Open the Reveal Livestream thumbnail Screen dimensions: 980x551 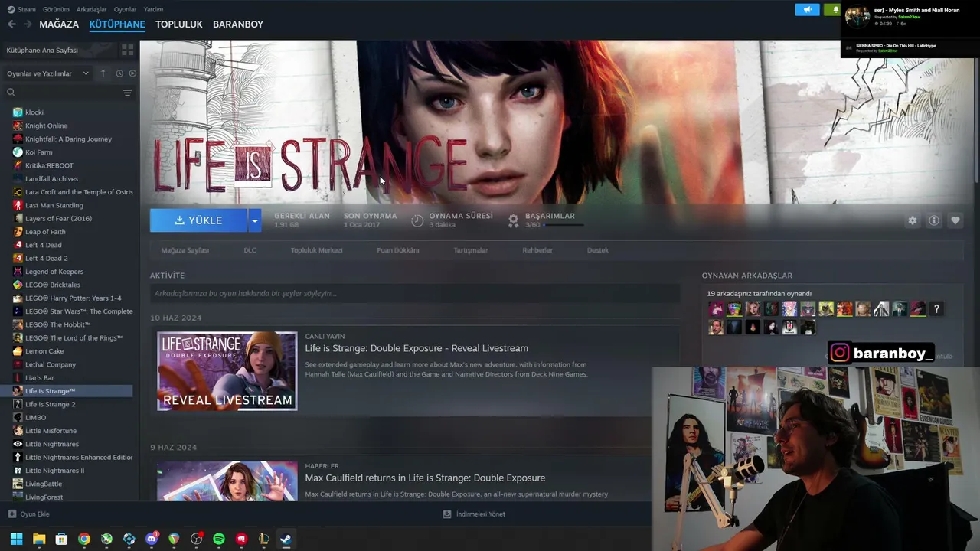click(227, 371)
